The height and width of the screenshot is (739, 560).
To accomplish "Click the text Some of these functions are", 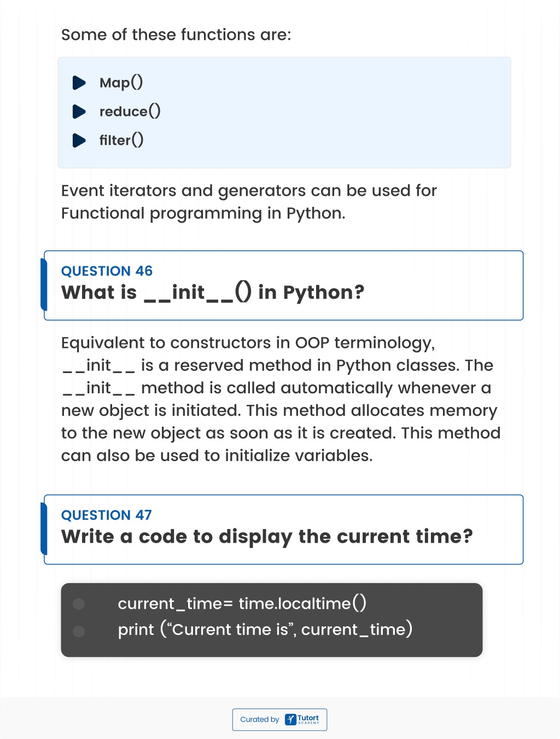I will (176, 34).
